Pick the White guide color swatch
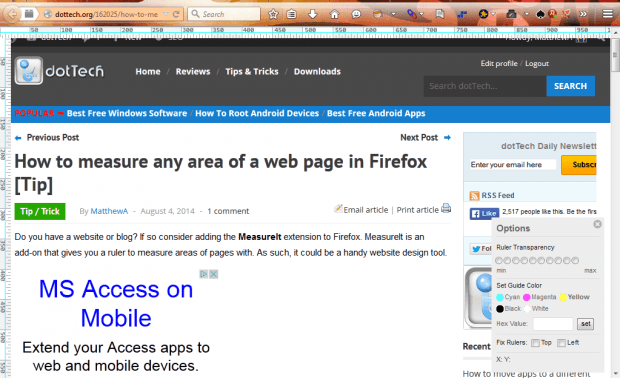The image size is (620, 378). coord(527,308)
